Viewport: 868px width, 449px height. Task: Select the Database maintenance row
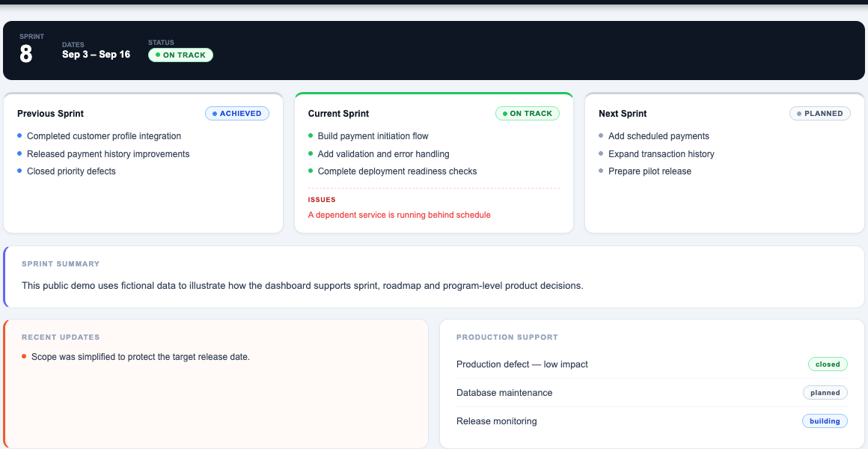click(x=652, y=393)
